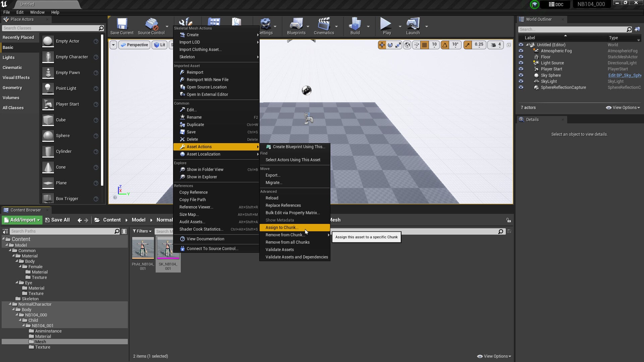Select Point Light actor icon
Screen dimensions: 644x362
[x=48, y=88]
